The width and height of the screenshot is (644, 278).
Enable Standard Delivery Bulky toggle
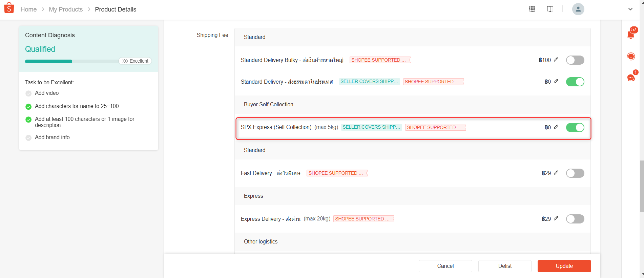click(x=575, y=60)
